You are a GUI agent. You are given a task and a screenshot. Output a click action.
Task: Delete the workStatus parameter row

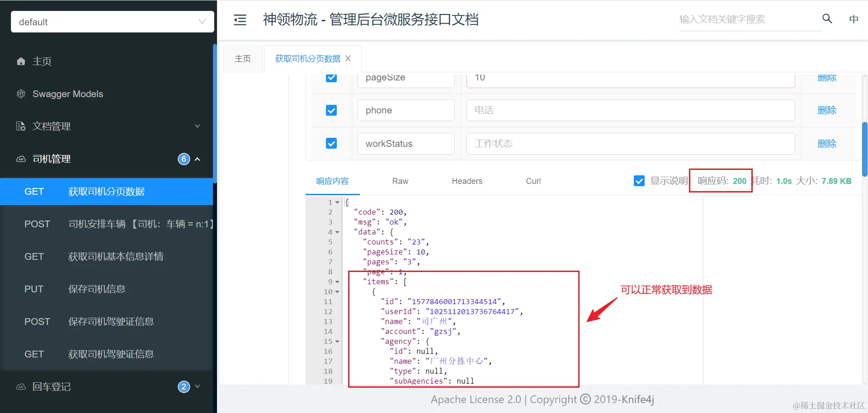(827, 143)
